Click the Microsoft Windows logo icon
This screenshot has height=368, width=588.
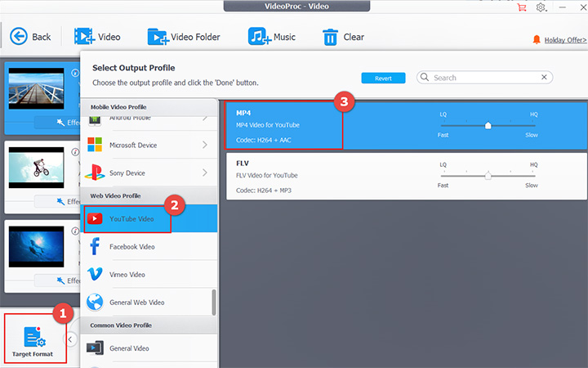[x=95, y=145]
